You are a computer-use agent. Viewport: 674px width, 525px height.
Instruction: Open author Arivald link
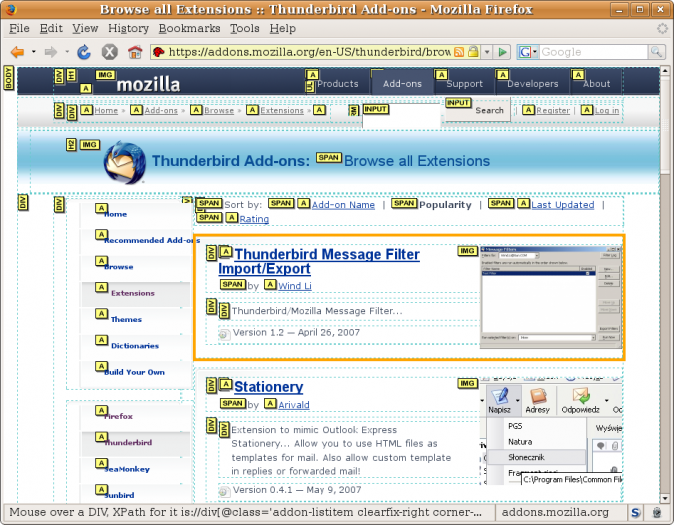pyautogui.click(x=294, y=405)
